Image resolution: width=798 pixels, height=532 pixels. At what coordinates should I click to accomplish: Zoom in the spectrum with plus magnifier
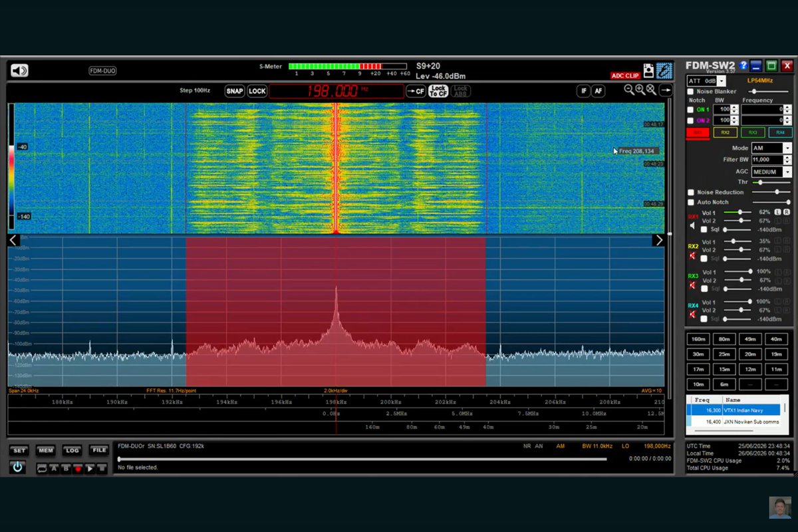click(640, 90)
